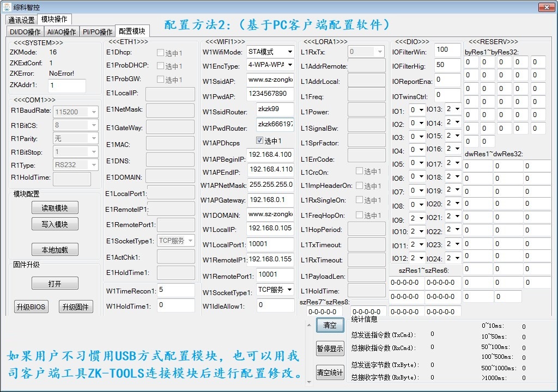
Task: Click the W1APEndIP field
Action: point(270,170)
